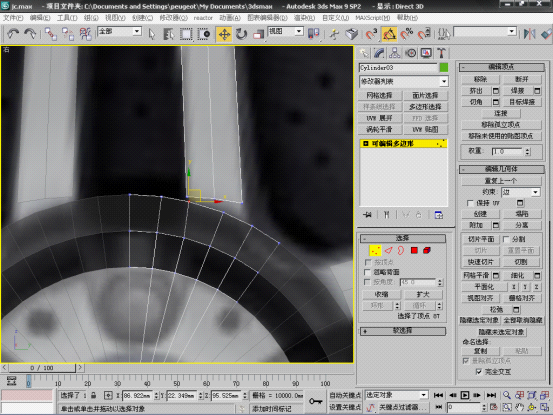Open the Hierarchy command panel tab
553x415 pixels.
pyautogui.click(x=395, y=53)
